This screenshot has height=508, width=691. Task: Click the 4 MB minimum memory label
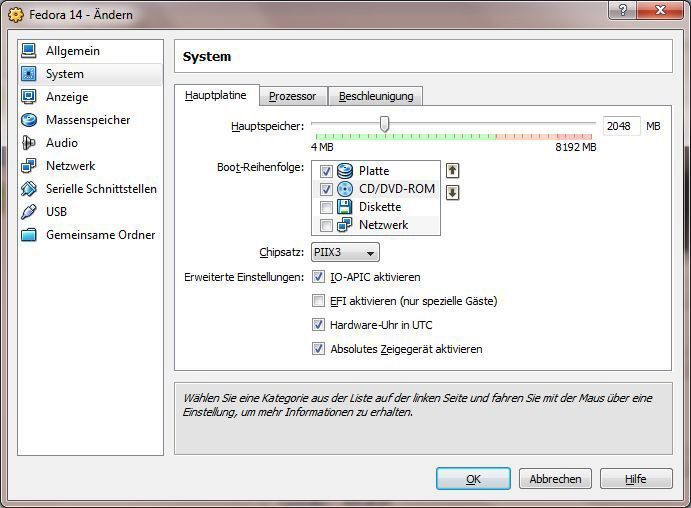tap(322, 147)
